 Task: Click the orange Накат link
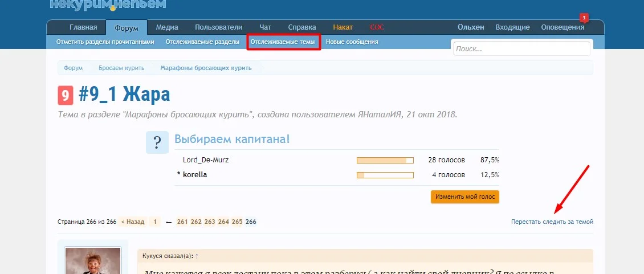click(x=343, y=27)
